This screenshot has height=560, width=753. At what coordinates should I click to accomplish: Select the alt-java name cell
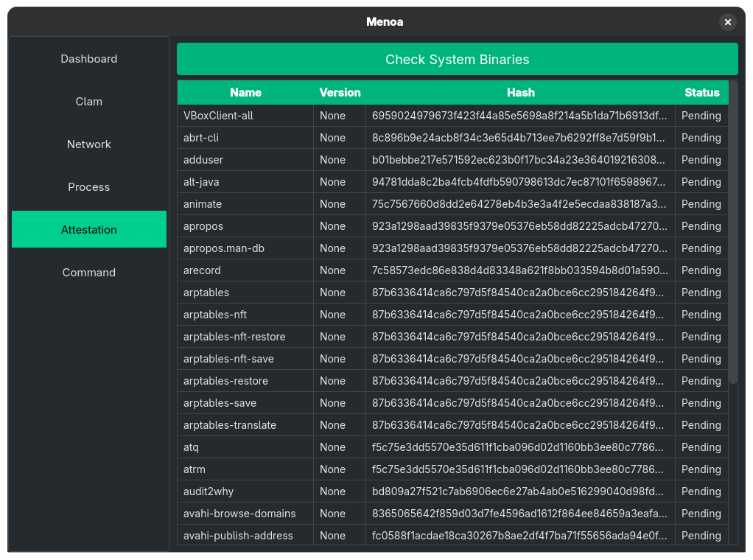245,182
